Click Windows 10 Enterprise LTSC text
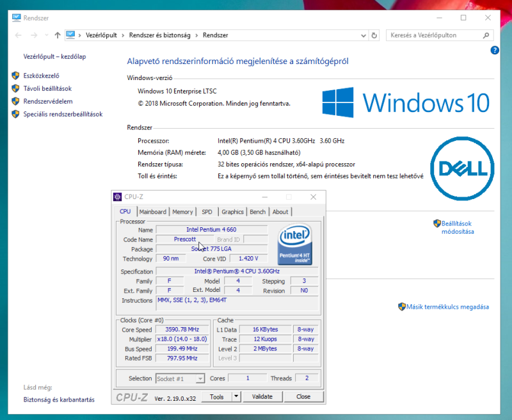The height and width of the screenshot is (420, 512). click(177, 91)
